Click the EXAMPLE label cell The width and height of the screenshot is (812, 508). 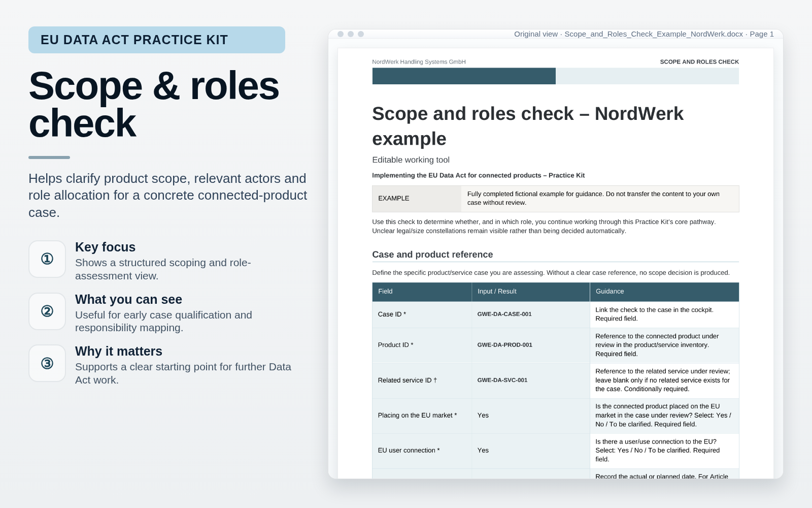click(x=417, y=199)
